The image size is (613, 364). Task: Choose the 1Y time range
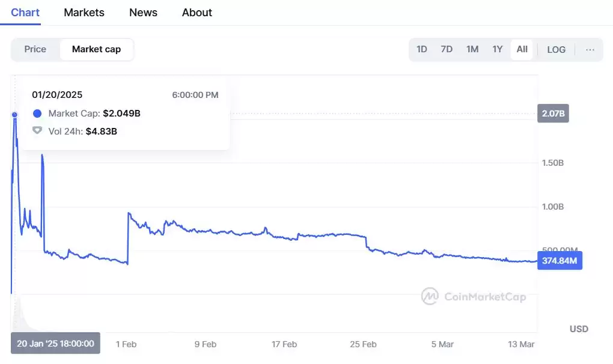pyautogui.click(x=497, y=49)
